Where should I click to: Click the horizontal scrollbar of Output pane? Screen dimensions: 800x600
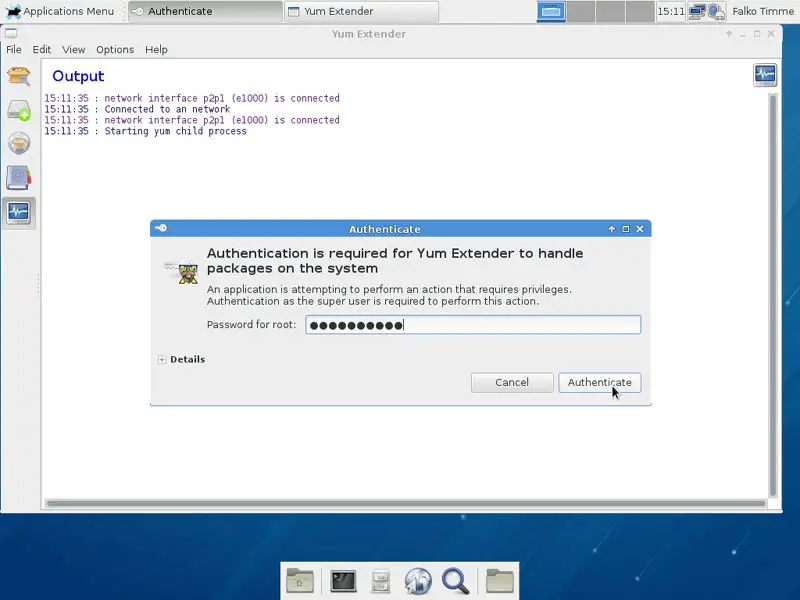406,504
